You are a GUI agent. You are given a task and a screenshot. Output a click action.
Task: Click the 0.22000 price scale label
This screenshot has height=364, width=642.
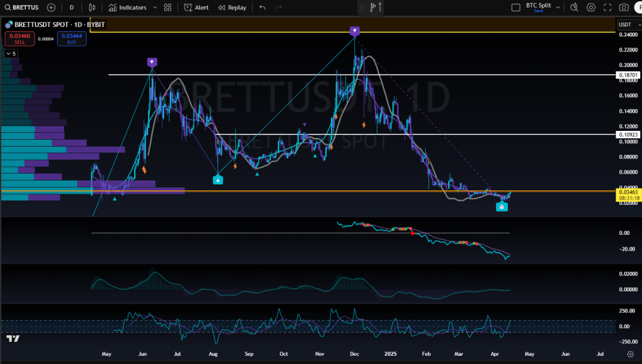coord(628,50)
